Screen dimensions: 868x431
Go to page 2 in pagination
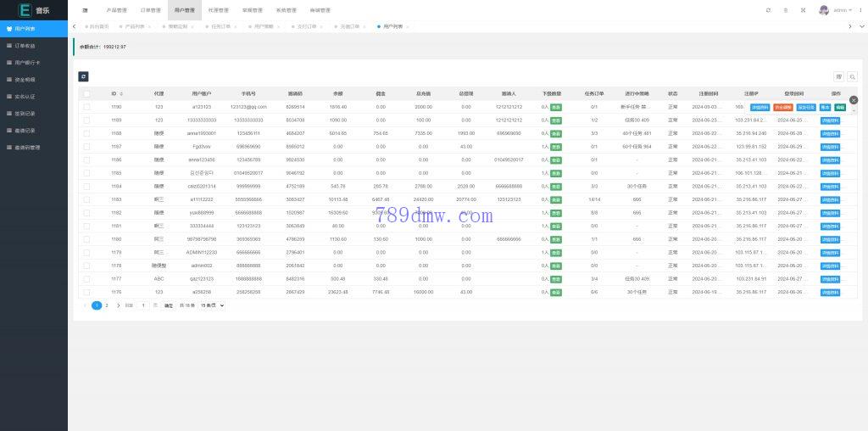coord(106,305)
